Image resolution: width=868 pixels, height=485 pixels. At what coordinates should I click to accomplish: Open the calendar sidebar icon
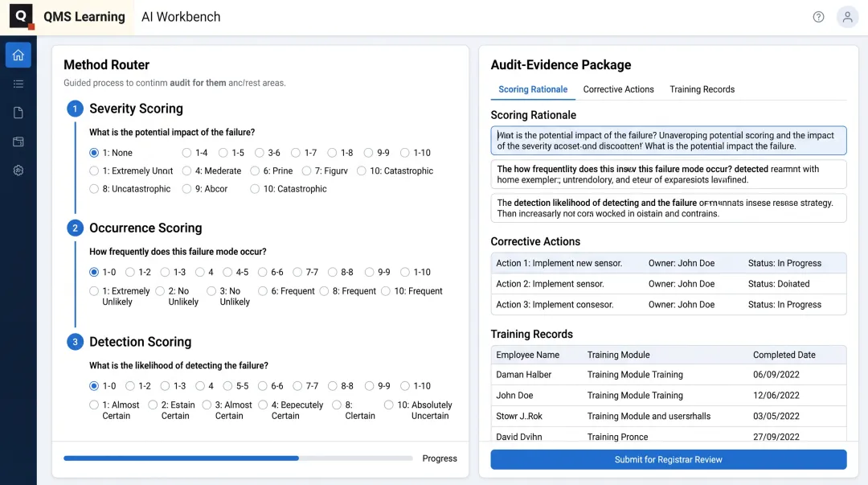(18, 142)
